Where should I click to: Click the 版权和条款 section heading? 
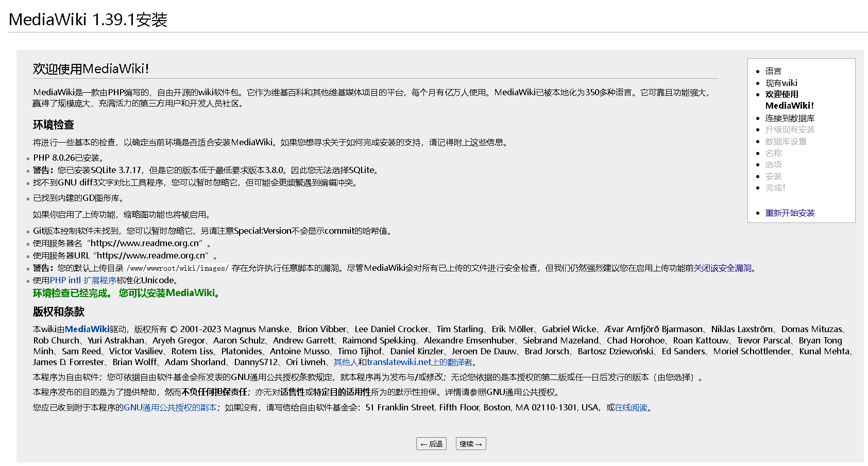point(59,312)
